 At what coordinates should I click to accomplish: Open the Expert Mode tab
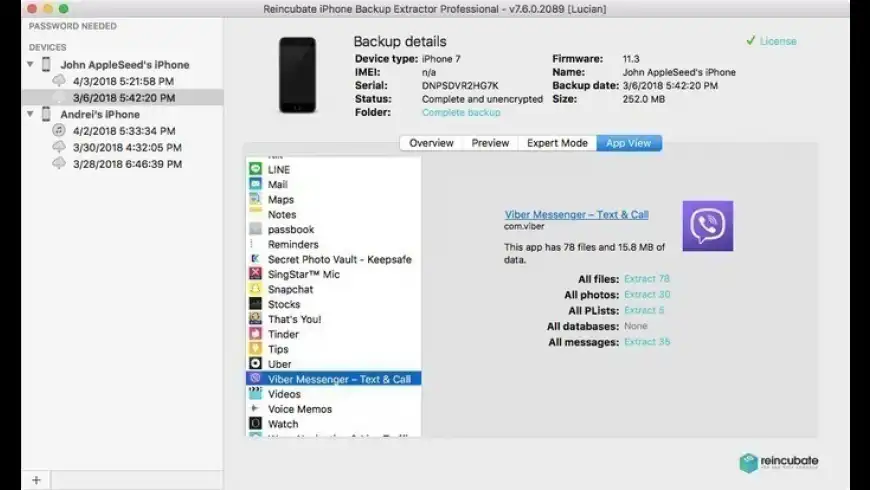(557, 143)
